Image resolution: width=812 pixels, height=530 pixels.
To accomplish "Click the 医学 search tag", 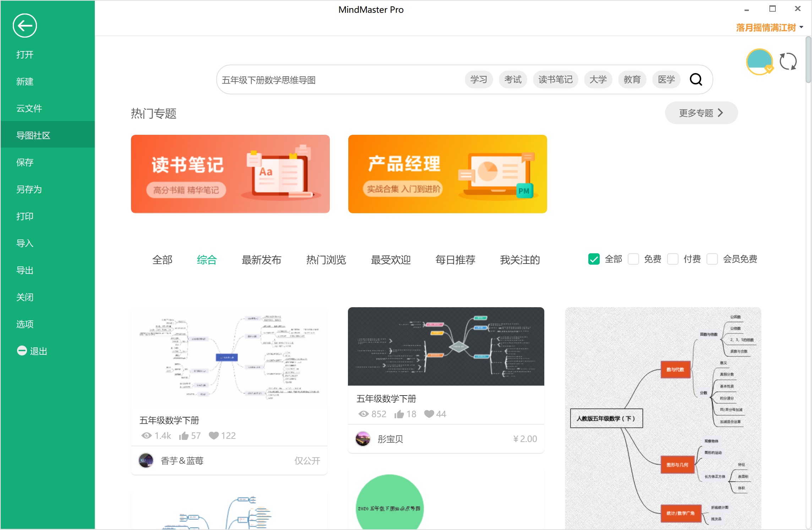I will (x=666, y=79).
